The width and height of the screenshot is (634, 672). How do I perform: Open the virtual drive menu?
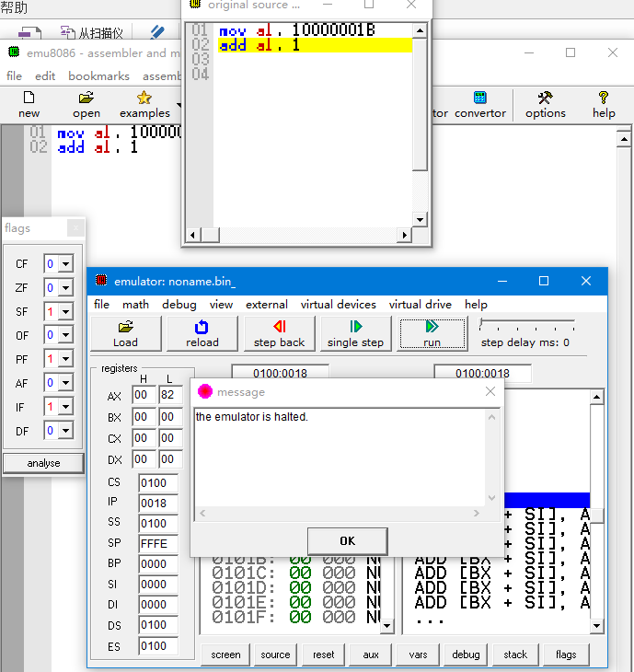pyautogui.click(x=420, y=305)
